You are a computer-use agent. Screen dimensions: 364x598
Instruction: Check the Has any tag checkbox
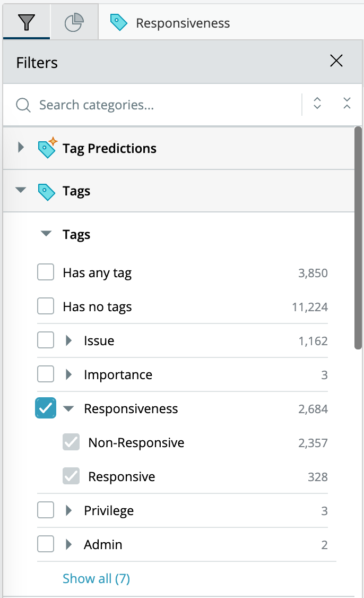pos(46,272)
